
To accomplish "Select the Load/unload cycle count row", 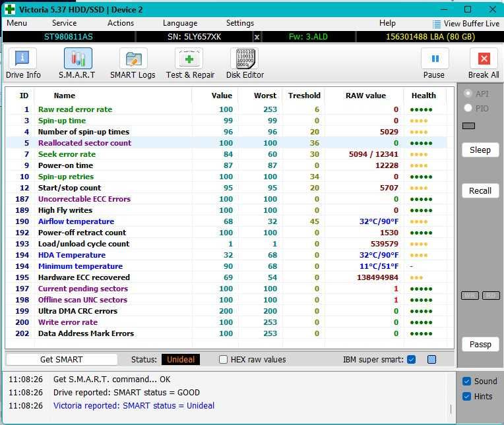I will (226, 244).
